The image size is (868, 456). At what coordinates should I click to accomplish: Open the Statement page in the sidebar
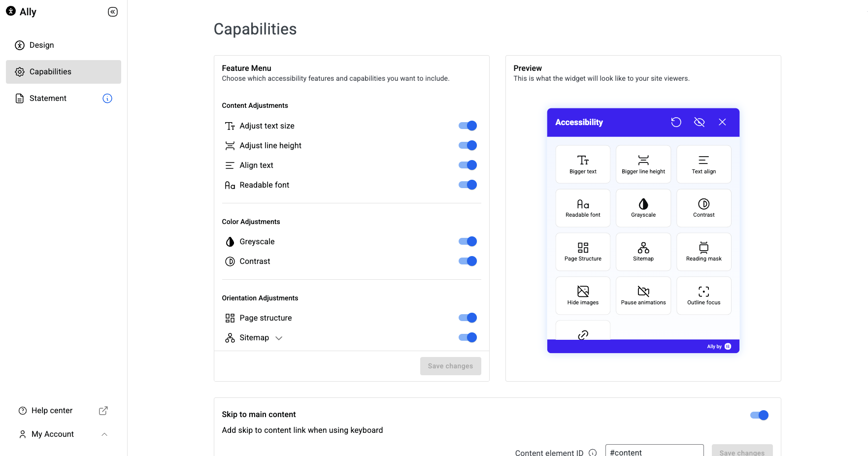click(x=48, y=98)
